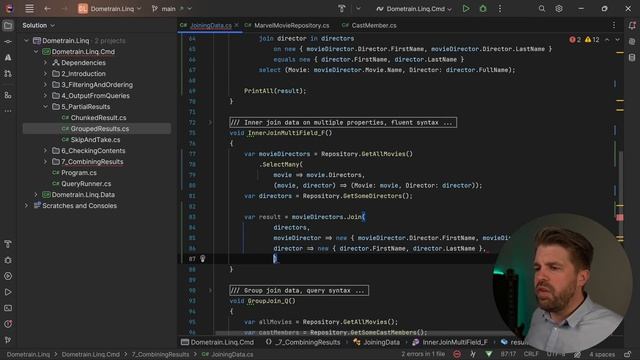Click the lightbulb quick-fix icon

coord(202,258)
